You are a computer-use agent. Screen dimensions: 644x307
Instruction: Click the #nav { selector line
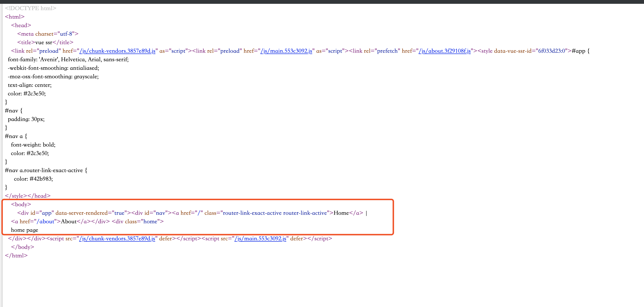(14, 111)
